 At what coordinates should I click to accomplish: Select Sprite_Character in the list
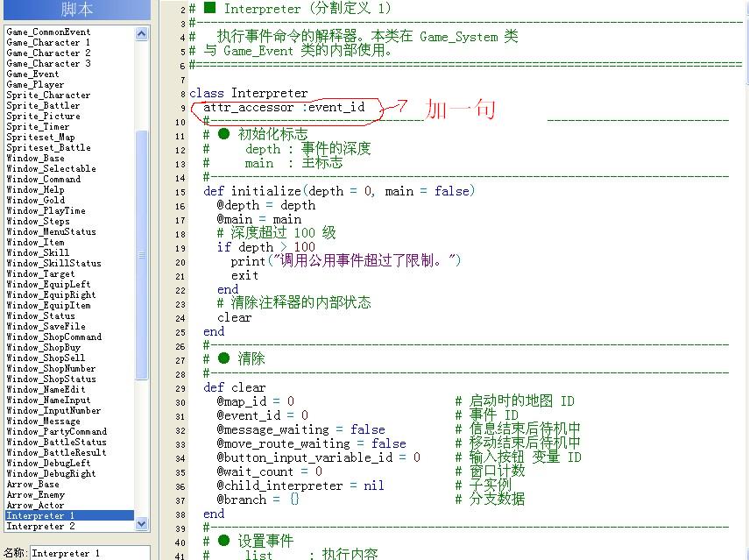click(x=48, y=95)
